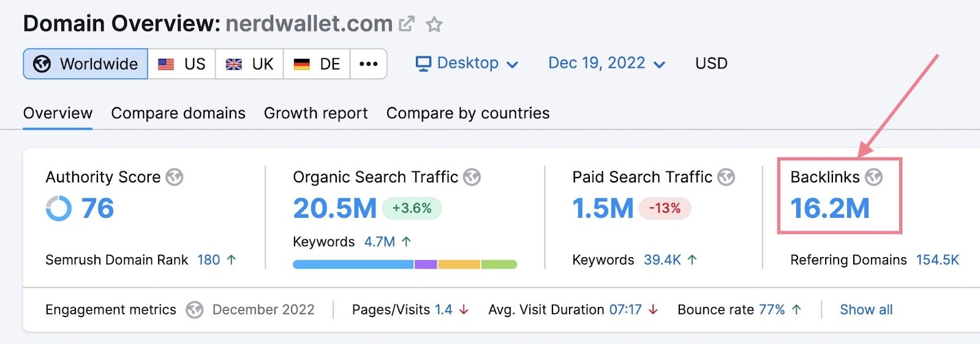This screenshot has width=980, height=344.
Task: Open Paid Search Traffic 1.5M value
Action: (x=603, y=209)
